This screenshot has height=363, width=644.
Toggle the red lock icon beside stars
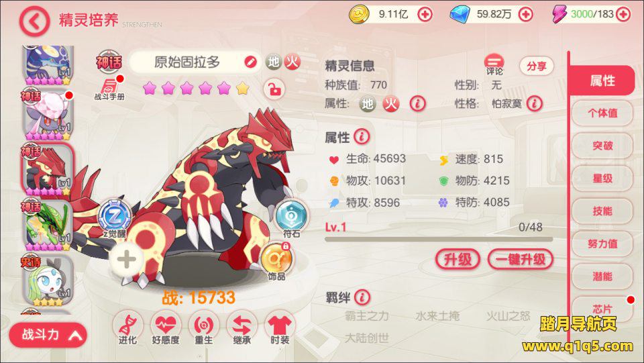[274, 89]
